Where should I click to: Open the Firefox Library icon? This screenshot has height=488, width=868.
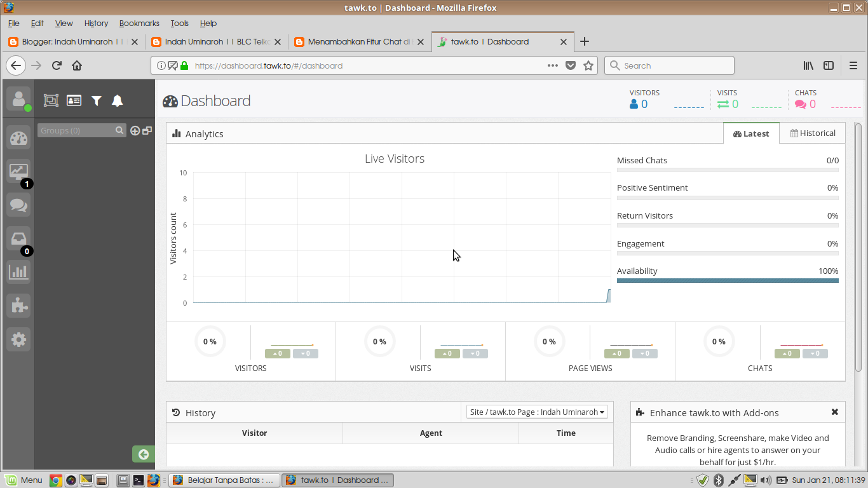[x=808, y=65]
